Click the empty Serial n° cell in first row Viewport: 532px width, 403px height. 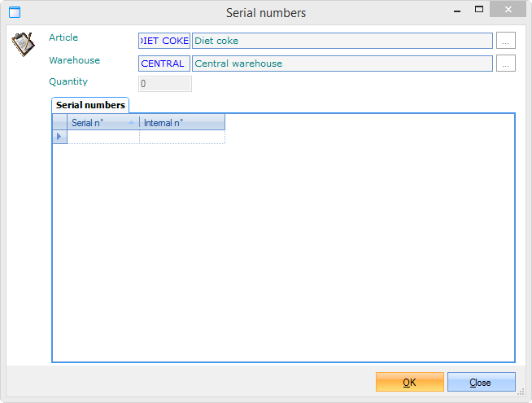pos(103,137)
